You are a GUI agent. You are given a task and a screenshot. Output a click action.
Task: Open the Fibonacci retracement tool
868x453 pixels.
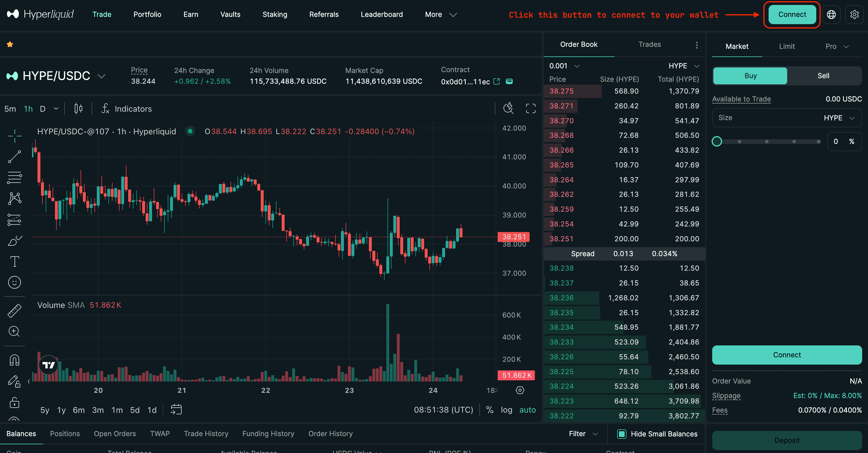15,178
